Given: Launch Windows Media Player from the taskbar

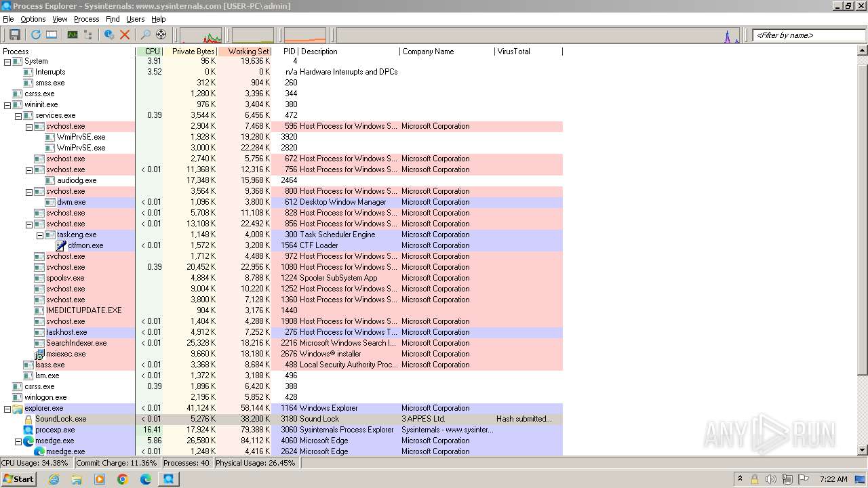Looking at the screenshot, I should (100, 479).
